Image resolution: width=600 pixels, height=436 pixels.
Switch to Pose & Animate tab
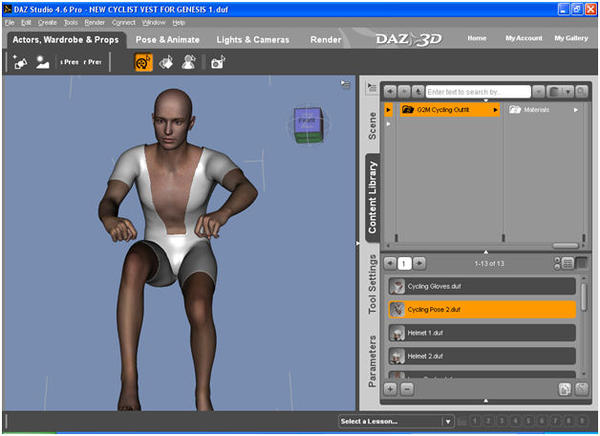(168, 39)
